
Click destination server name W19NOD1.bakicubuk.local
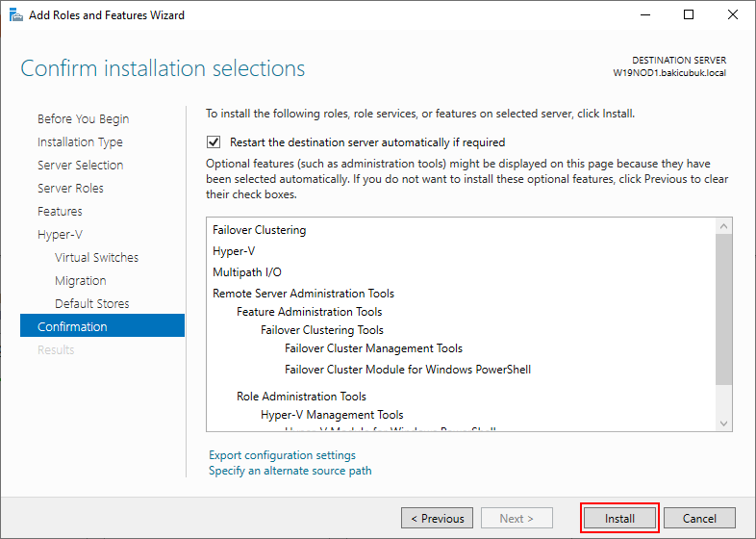(x=669, y=73)
